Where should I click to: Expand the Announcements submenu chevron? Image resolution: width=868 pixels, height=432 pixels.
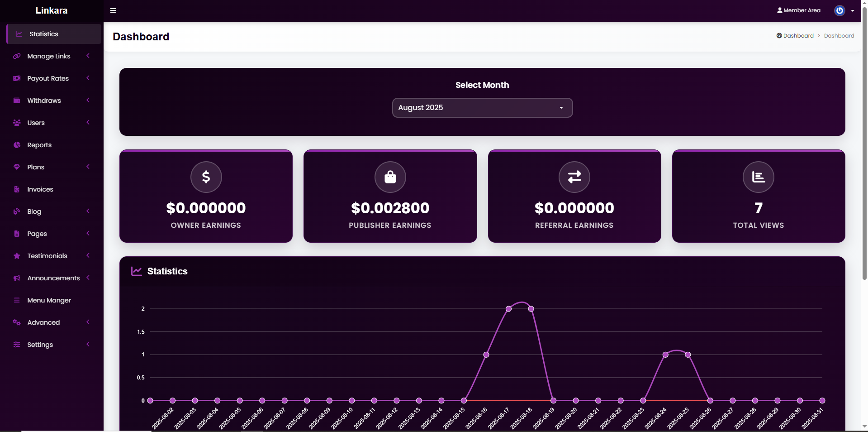pos(88,278)
